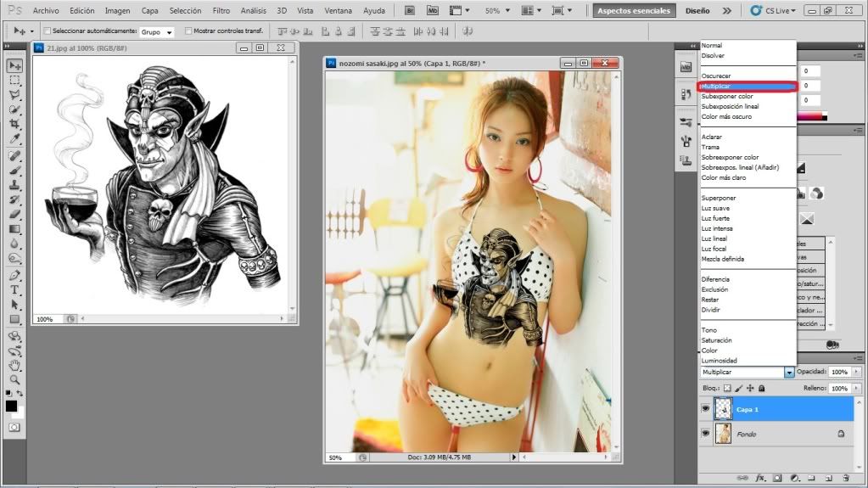Click the Opacidad 100% value field
This screenshot has height=488, width=868.
pyautogui.click(x=840, y=372)
